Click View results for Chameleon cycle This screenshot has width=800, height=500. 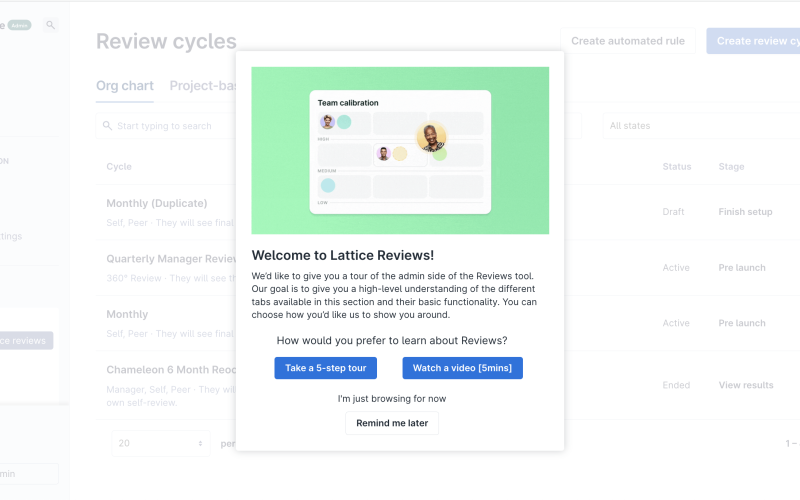tap(746, 385)
